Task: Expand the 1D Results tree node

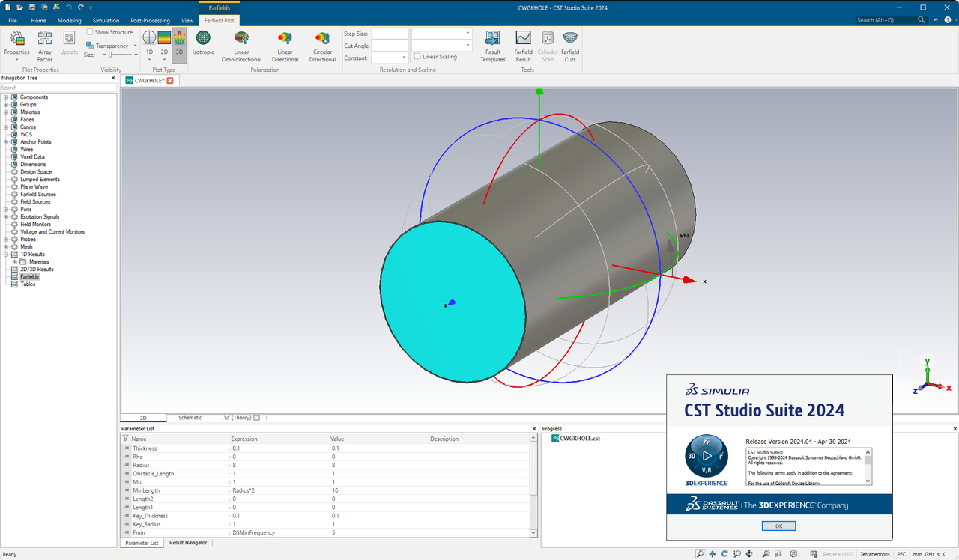Action: [x=5, y=254]
